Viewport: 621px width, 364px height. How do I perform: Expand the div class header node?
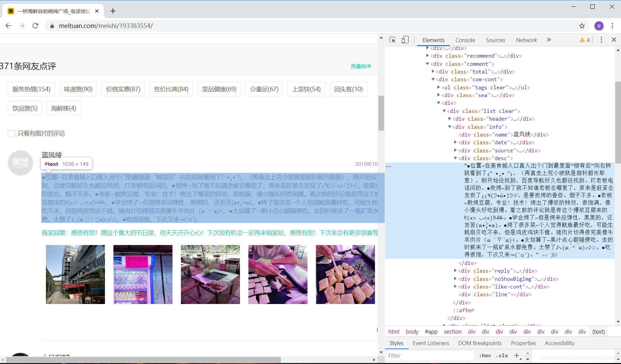[x=450, y=119]
